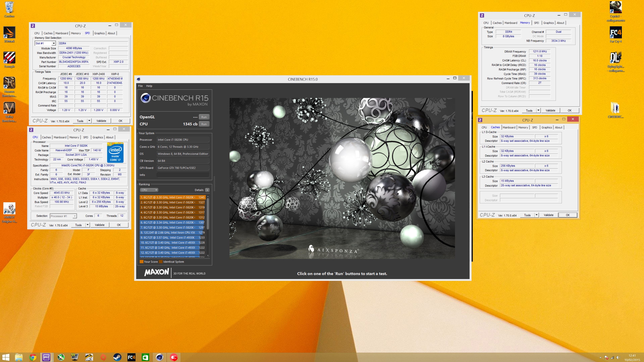Image resolution: width=644 pixels, height=362 pixels.
Task: Click OK in the Memory CPU-Z window
Action: coord(570,110)
